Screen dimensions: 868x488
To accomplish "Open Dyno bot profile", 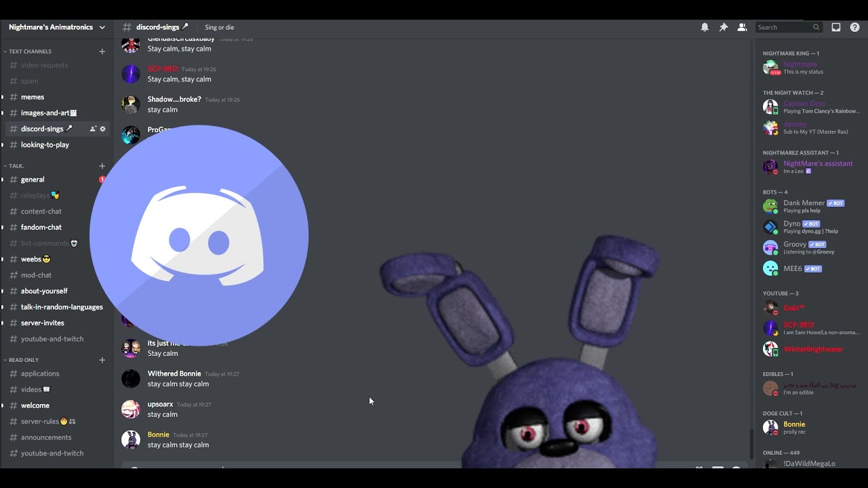I will 811,227.
